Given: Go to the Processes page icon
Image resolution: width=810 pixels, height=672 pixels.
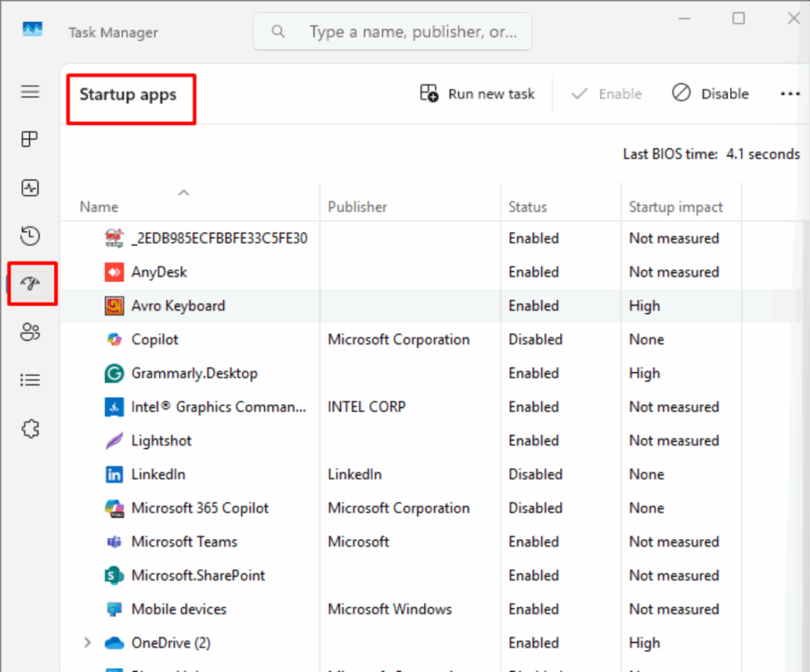Looking at the screenshot, I should coord(30,139).
